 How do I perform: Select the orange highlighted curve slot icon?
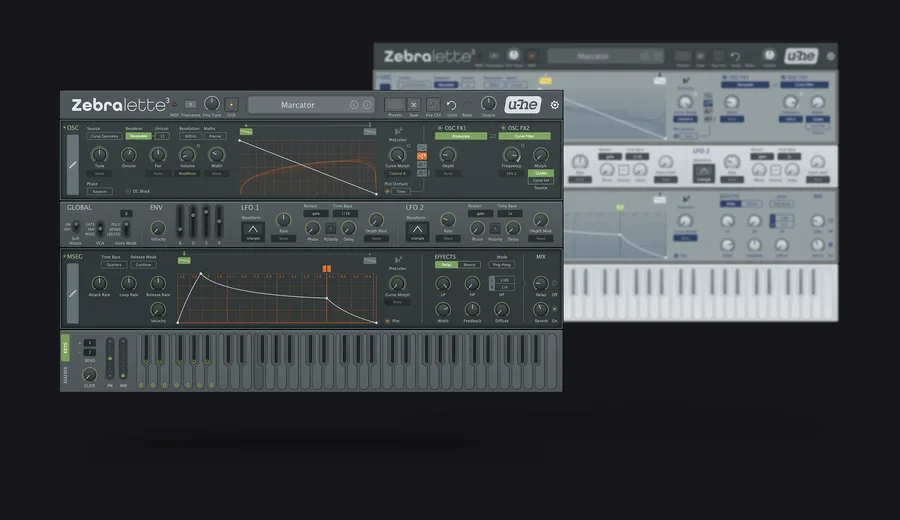click(x=422, y=156)
